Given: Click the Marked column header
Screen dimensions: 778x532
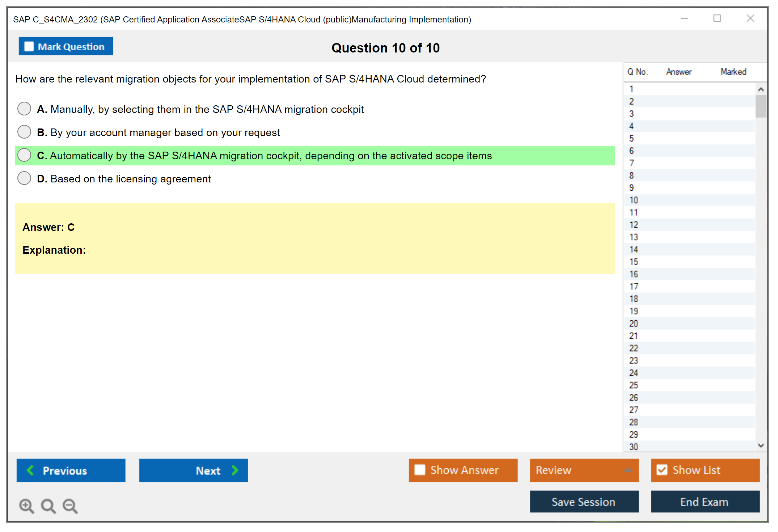Looking at the screenshot, I should click(733, 72).
